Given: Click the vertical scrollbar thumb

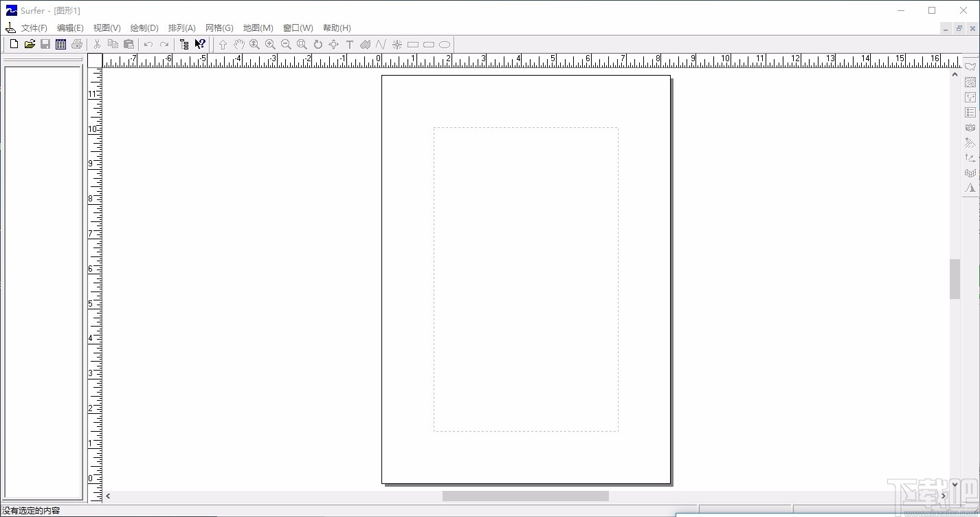Looking at the screenshot, I should [x=955, y=279].
